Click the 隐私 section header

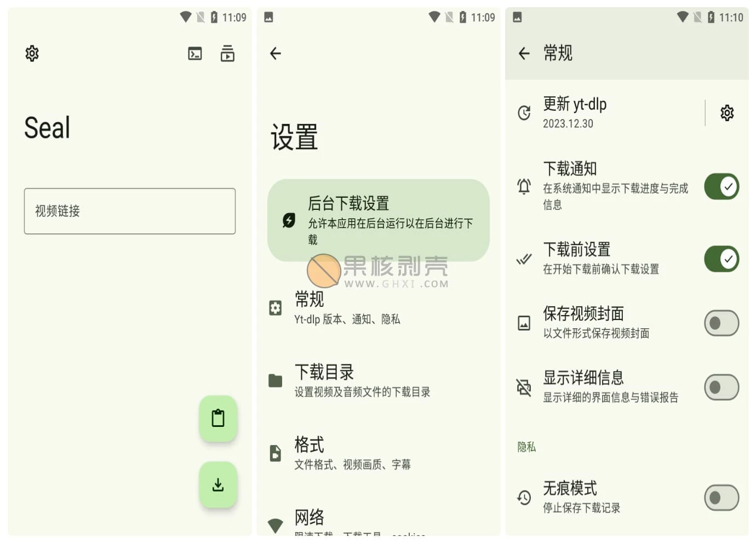[526, 447]
